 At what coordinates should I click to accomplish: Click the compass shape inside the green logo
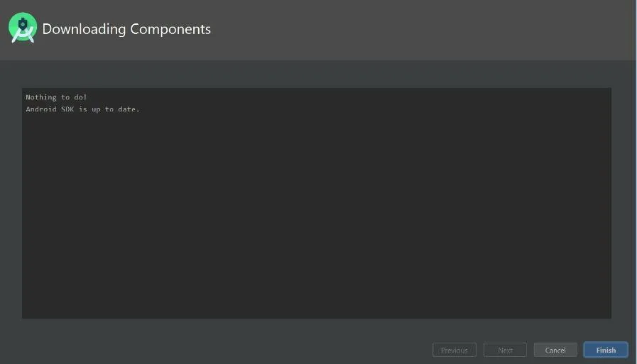(x=23, y=29)
